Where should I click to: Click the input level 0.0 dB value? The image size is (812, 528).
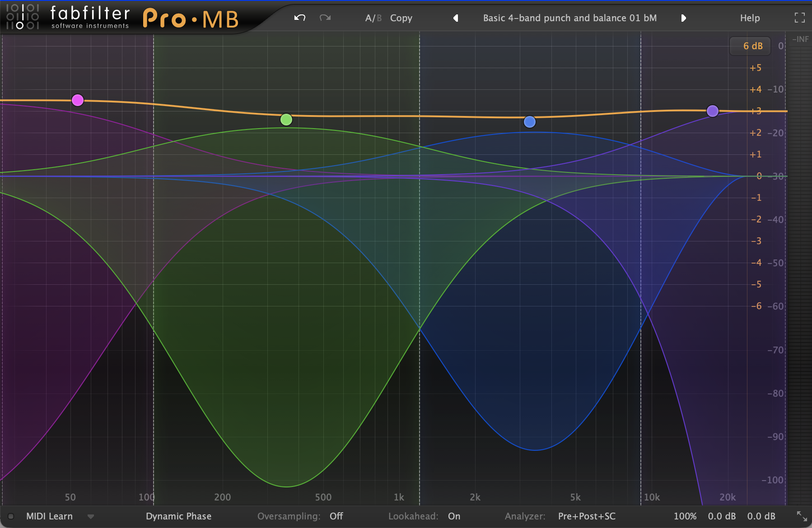[722, 516]
